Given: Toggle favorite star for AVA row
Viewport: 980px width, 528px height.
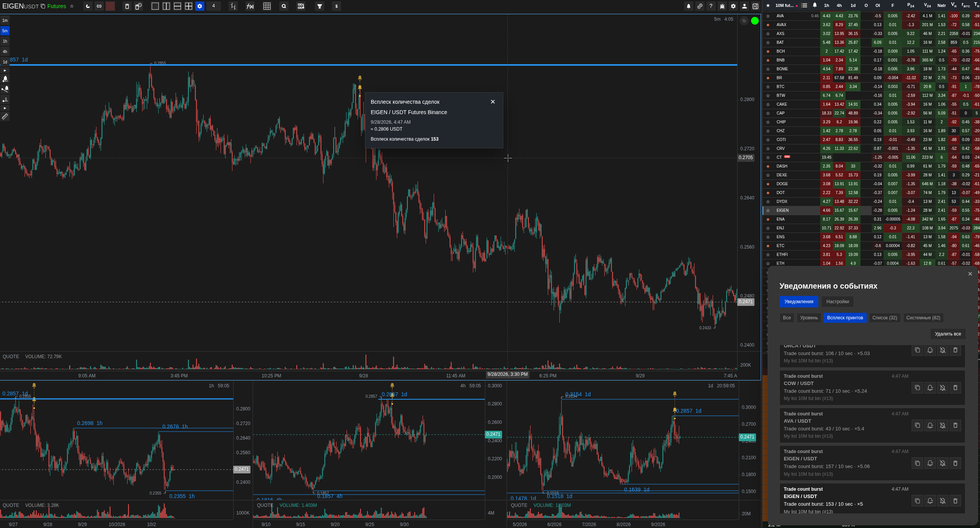Looking at the screenshot, I should [768, 16].
